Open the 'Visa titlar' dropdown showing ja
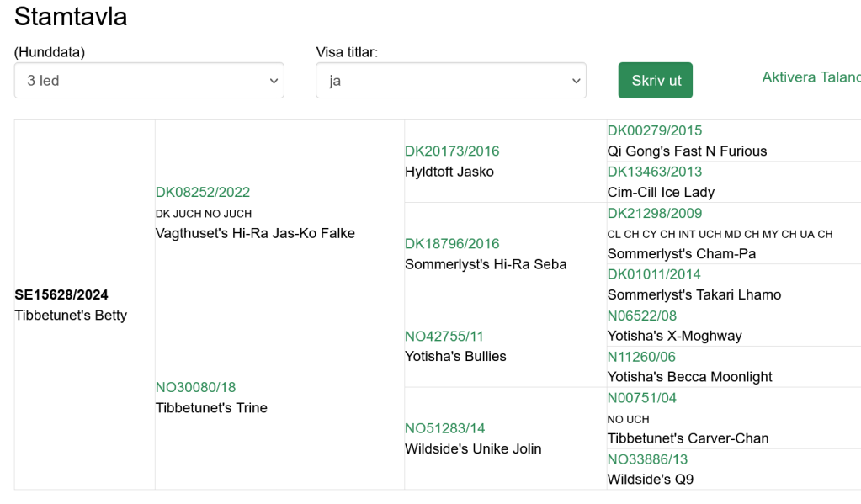Screen dimensions: 861x504 point(451,80)
